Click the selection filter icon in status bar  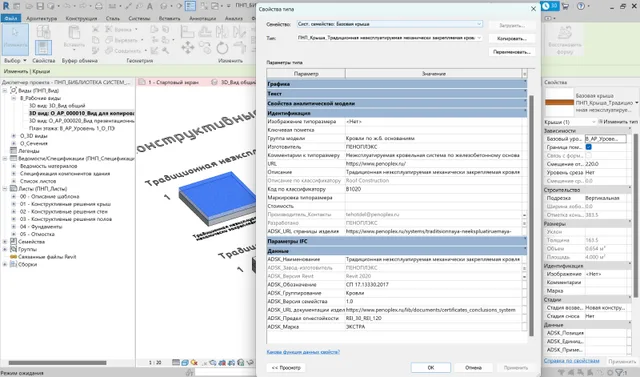click(620, 372)
